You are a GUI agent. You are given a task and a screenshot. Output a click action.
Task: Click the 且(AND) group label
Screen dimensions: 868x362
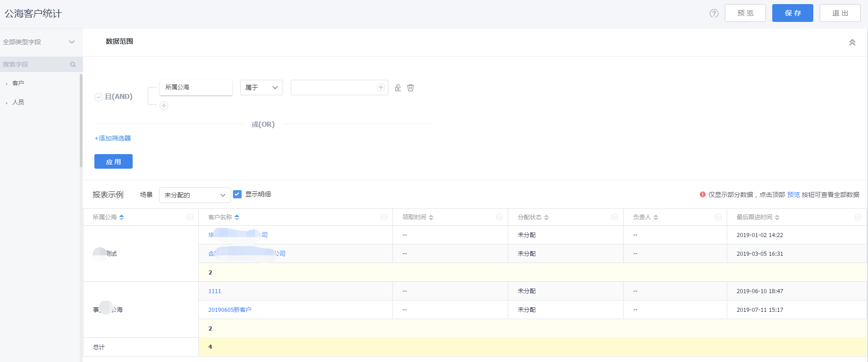click(119, 97)
